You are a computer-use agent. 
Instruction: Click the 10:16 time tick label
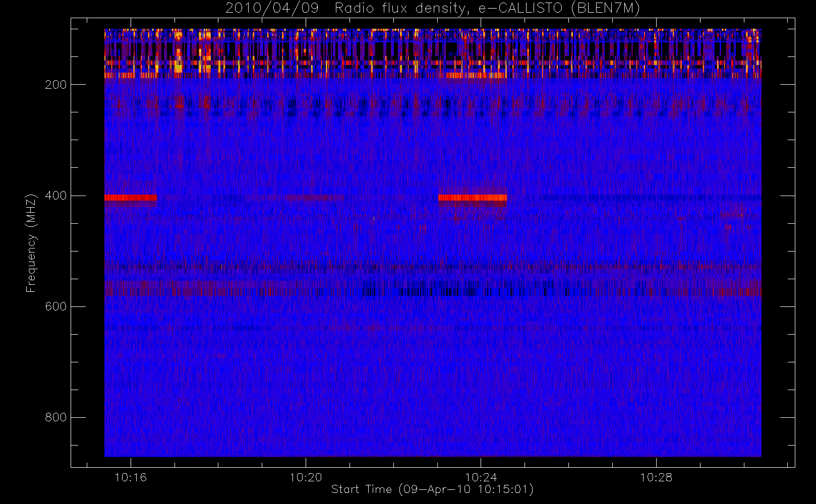pos(131,477)
